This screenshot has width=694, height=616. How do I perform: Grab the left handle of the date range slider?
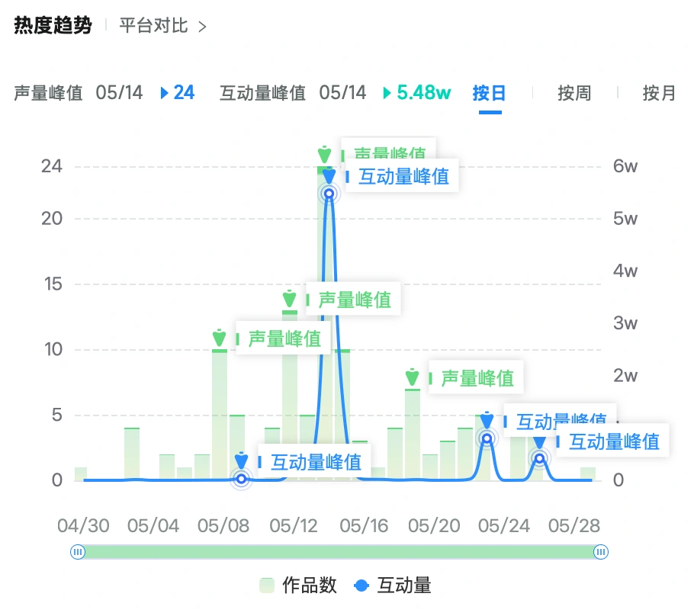(78, 552)
